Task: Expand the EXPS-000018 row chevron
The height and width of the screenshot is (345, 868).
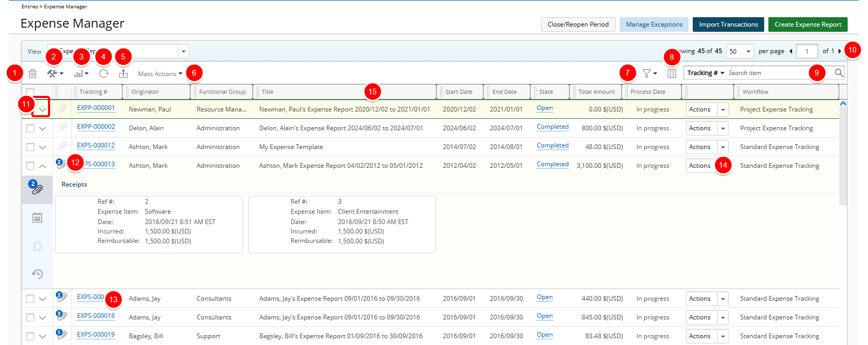Action: (42, 317)
